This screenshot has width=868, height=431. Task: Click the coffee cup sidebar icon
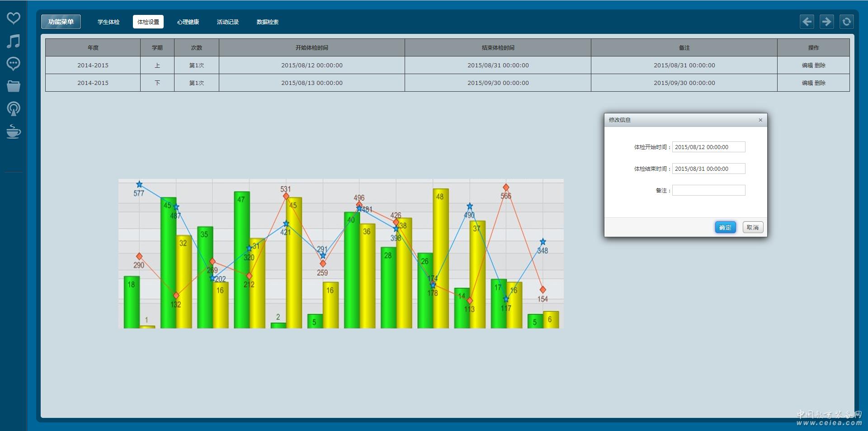14,131
